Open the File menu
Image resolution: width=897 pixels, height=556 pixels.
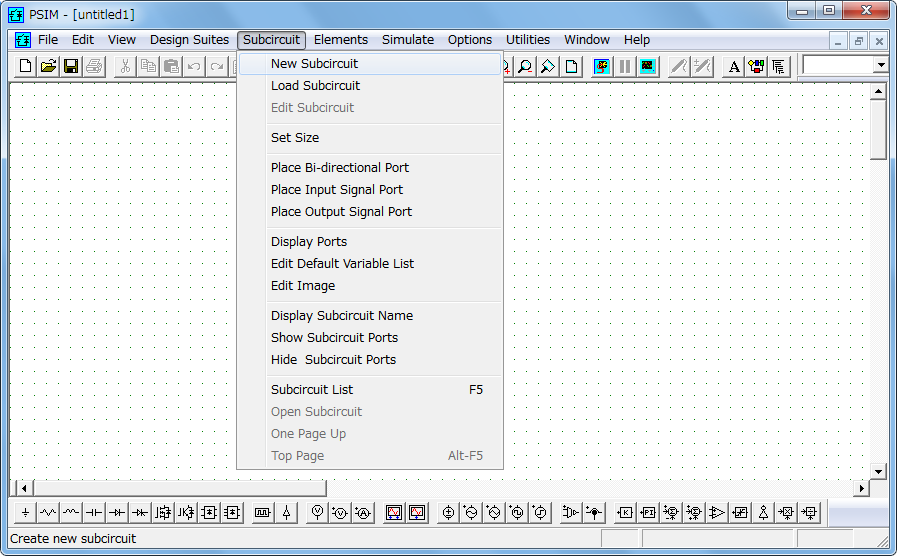pos(48,39)
